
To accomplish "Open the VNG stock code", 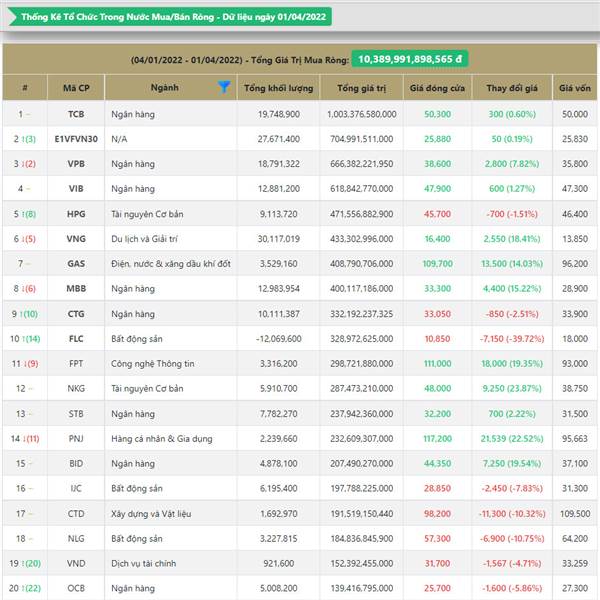I will tap(76, 239).
